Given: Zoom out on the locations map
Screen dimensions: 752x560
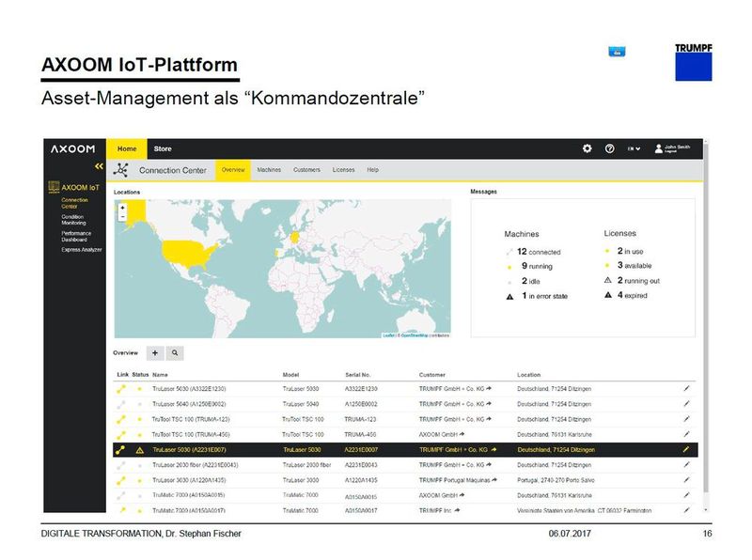Looking at the screenshot, I should click(121, 217).
